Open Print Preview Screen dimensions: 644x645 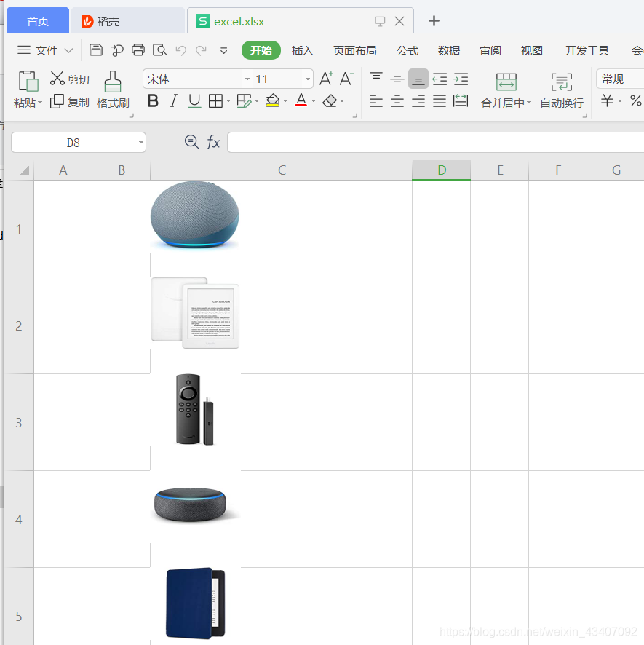pyautogui.click(x=160, y=50)
